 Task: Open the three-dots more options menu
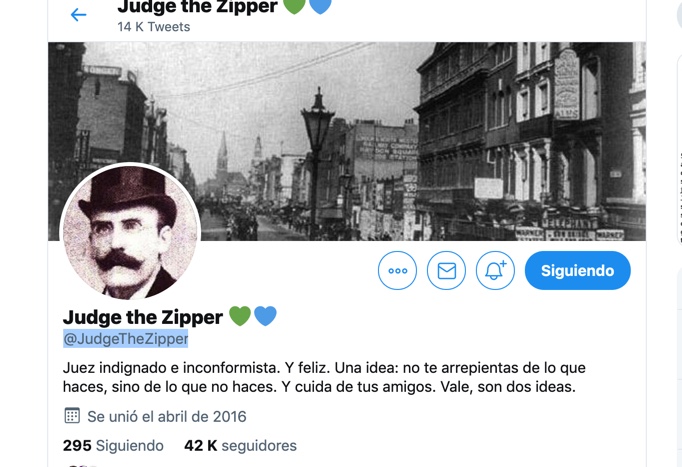[x=397, y=270]
